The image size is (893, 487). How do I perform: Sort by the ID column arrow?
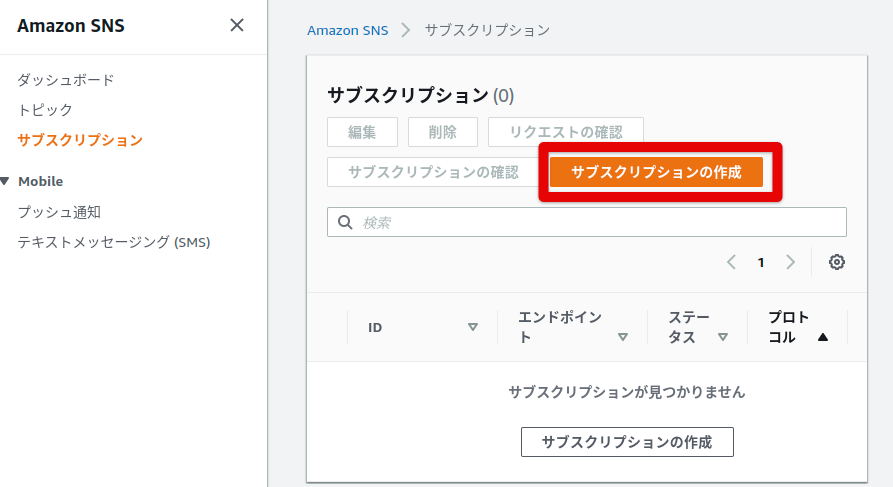(473, 327)
